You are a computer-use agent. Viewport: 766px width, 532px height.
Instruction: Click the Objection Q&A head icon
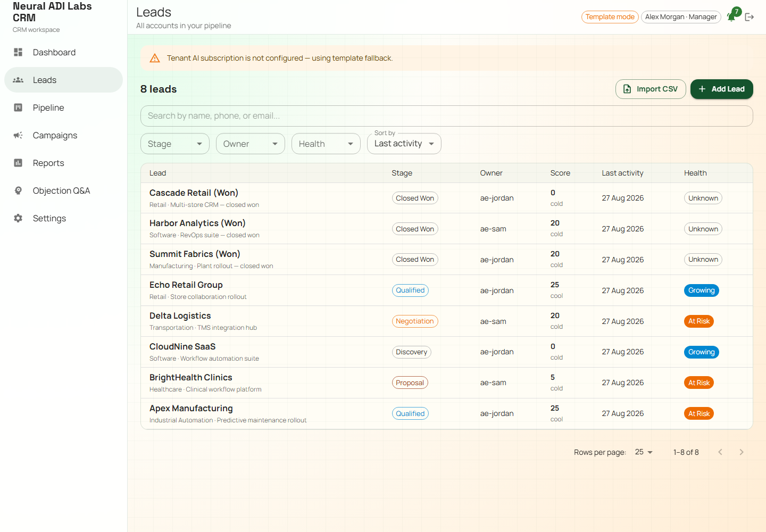18,190
